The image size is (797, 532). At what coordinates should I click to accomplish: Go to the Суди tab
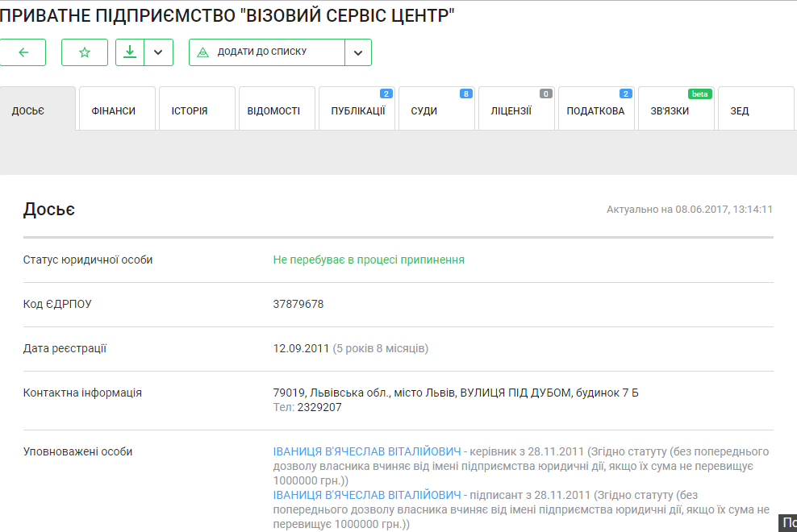(424, 110)
